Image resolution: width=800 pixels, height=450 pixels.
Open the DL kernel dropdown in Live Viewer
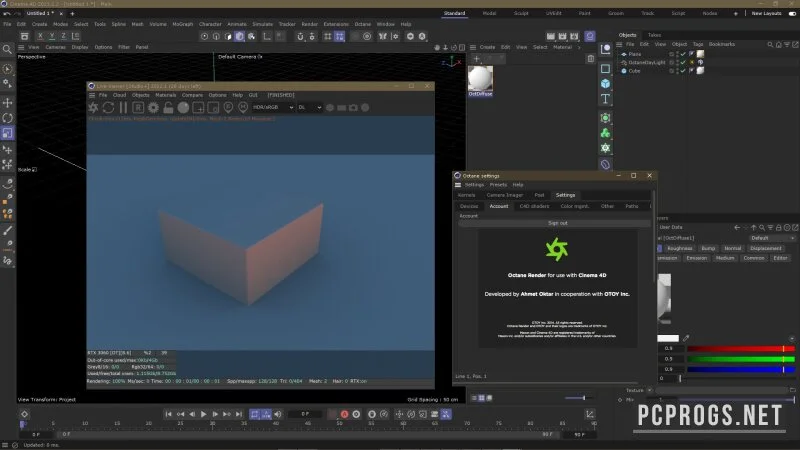point(310,108)
